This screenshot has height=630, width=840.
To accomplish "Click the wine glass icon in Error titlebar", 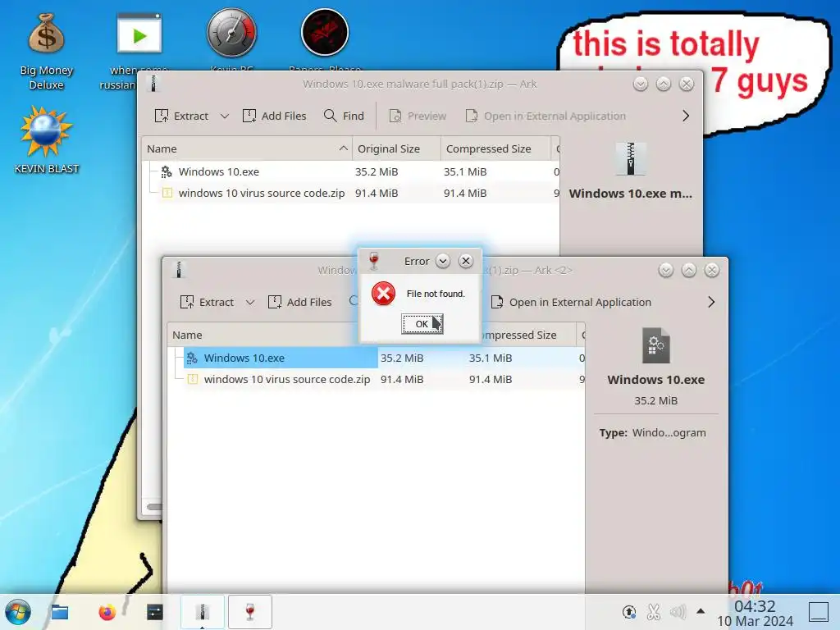I will 374,261.
